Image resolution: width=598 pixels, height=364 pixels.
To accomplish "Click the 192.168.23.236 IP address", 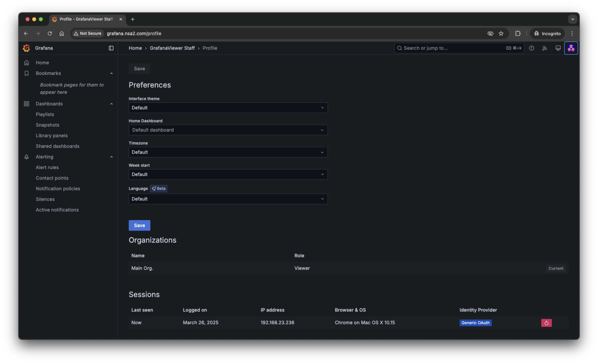I will tap(277, 323).
